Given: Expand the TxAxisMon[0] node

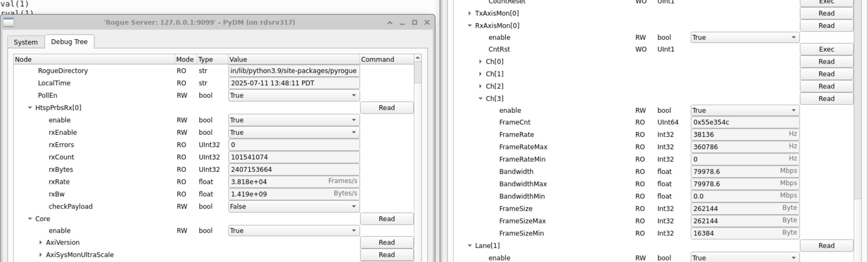Looking at the screenshot, I should pos(469,13).
